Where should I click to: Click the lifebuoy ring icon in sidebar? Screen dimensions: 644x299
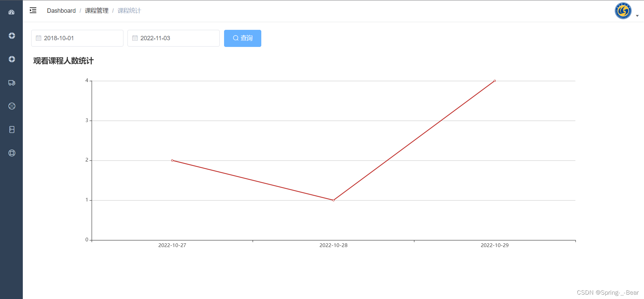pyautogui.click(x=12, y=153)
